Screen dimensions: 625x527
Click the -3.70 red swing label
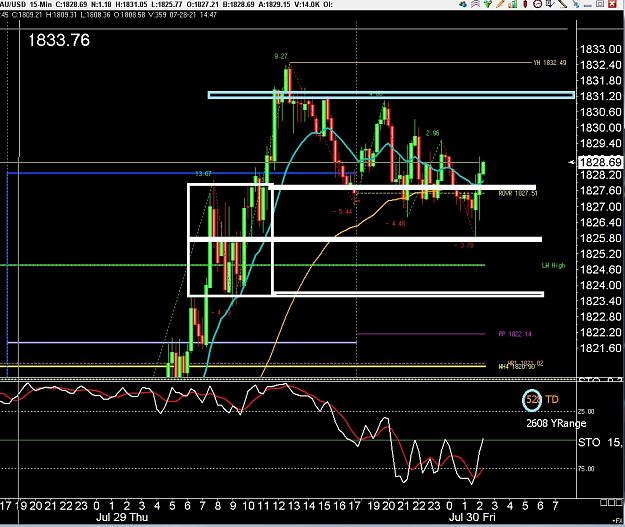tap(464, 246)
